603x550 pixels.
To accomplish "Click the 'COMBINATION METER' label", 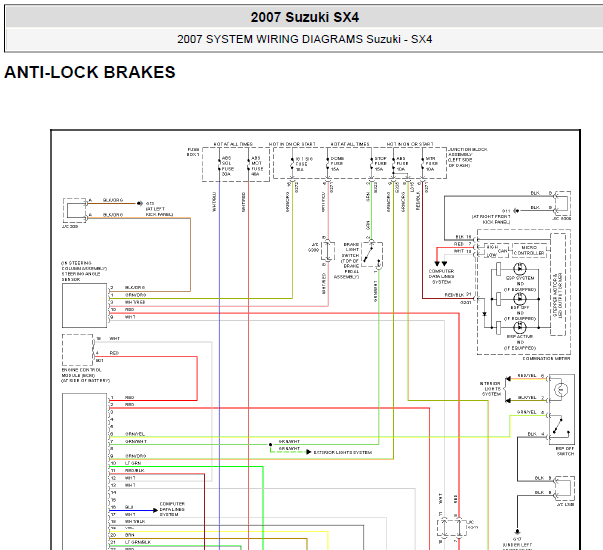I will coord(546,358).
